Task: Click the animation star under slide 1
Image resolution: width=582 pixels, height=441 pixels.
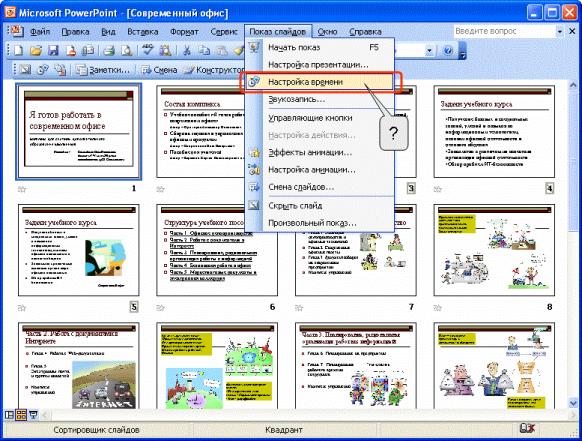Action: point(22,190)
